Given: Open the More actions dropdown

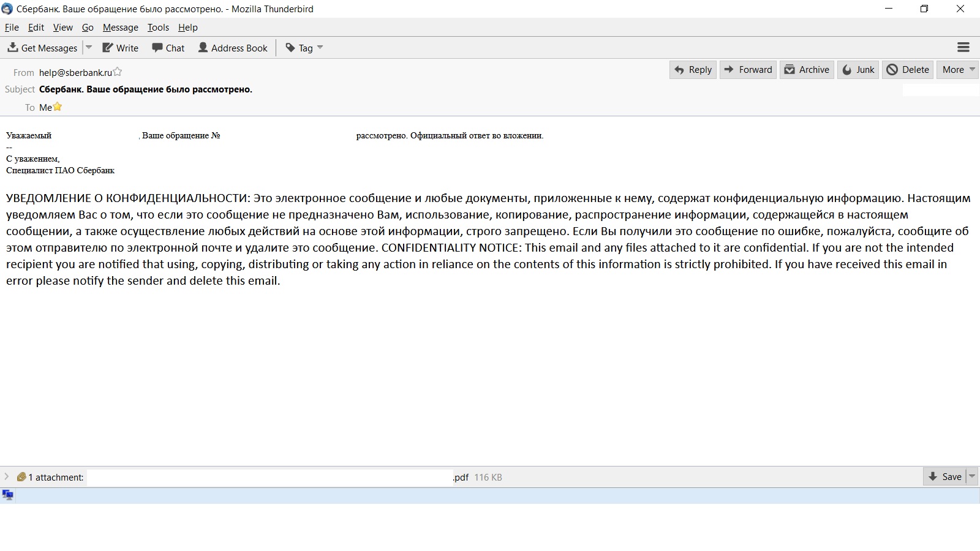Looking at the screenshot, I should coord(957,70).
